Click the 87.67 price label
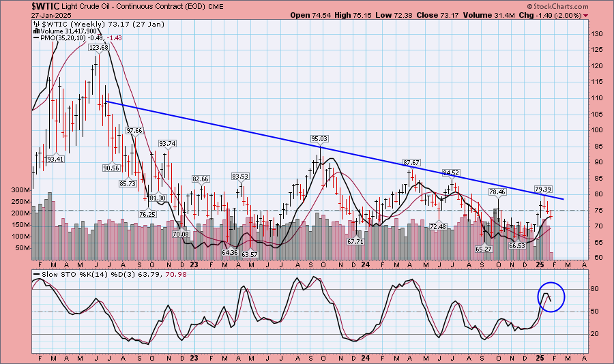 tap(411, 162)
